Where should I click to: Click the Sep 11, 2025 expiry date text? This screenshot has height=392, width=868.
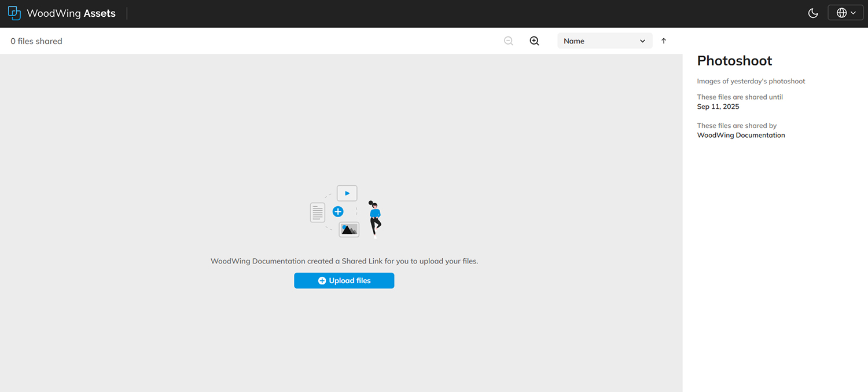click(718, 107)
